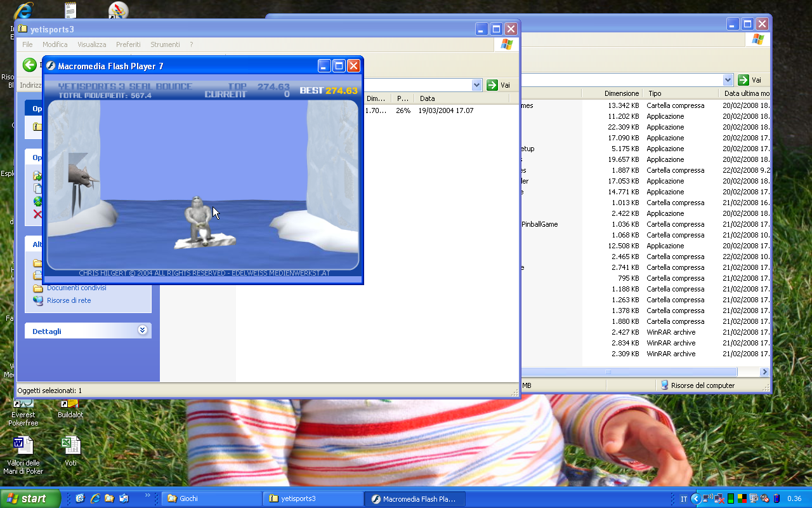Open the Strumenti menu
The width and height of the screenshot is (812, 508).
pyautogui.click(x=165, y=45)
